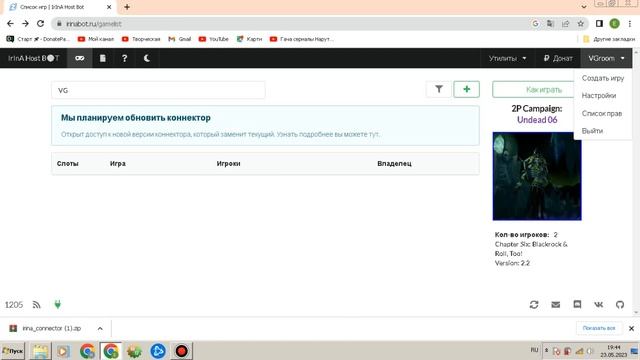
Task: Open the help question mark icon
Action: click(x=124, y=58)
